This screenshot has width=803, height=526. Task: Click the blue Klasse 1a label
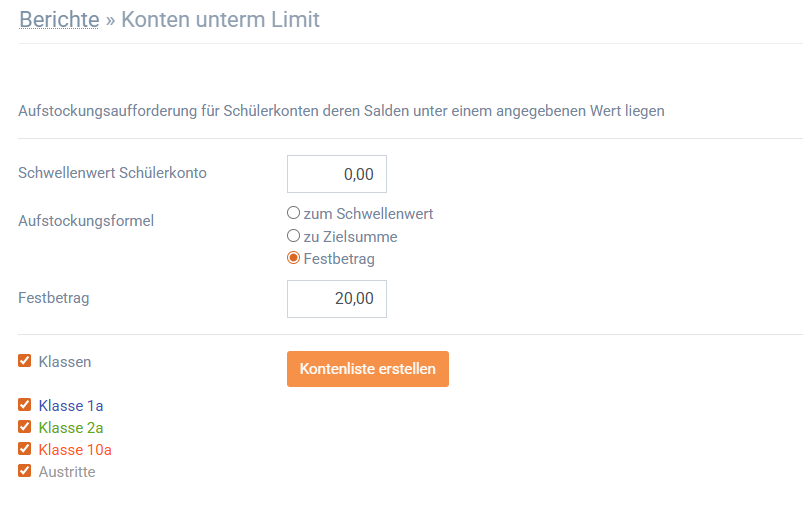pyautogui.click(x=71, y=406)
